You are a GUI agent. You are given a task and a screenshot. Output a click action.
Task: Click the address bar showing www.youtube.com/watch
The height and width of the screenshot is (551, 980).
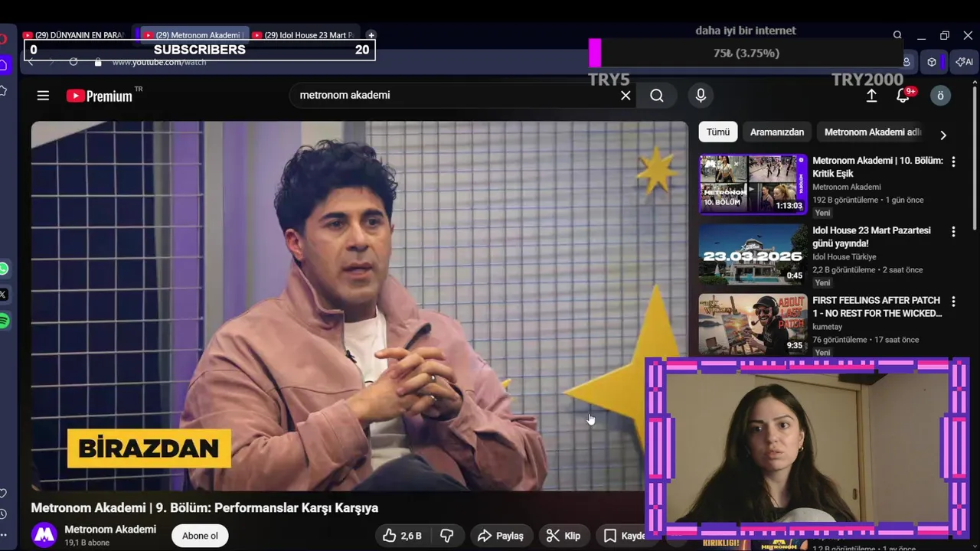pos(159,62)
